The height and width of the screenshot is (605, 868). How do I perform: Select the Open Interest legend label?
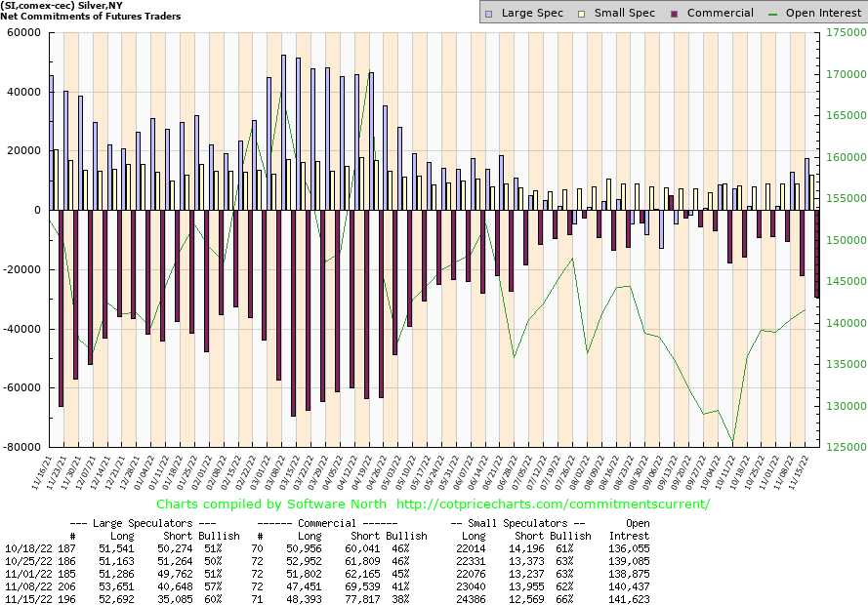[826, 13]
